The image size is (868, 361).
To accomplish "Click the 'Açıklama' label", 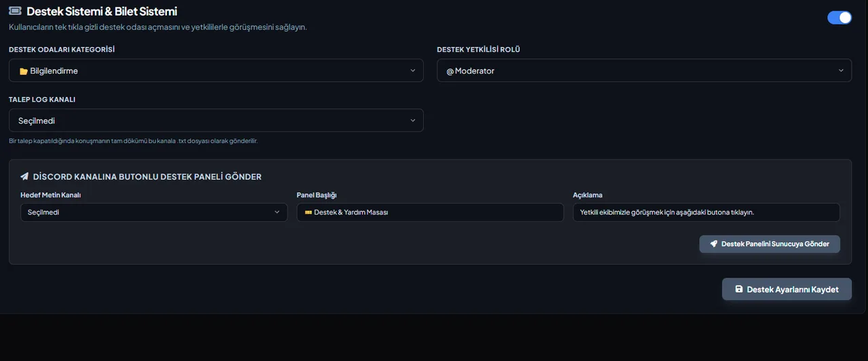I will pos(588,195).
